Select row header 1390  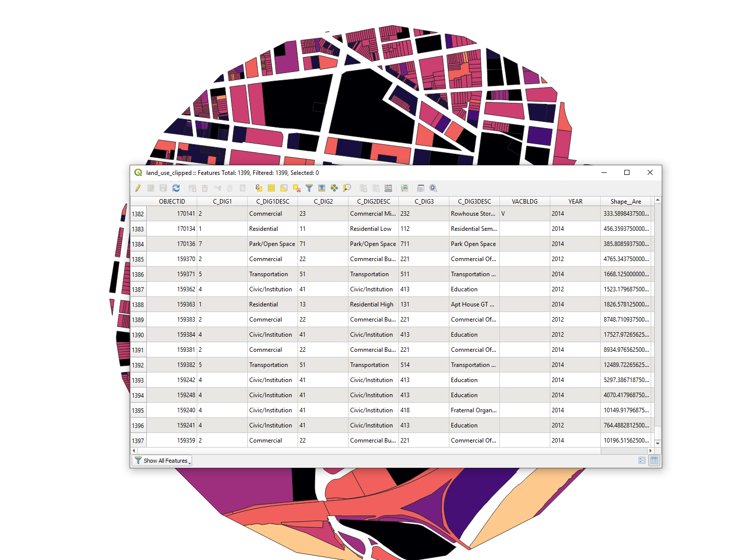[138, 335]
